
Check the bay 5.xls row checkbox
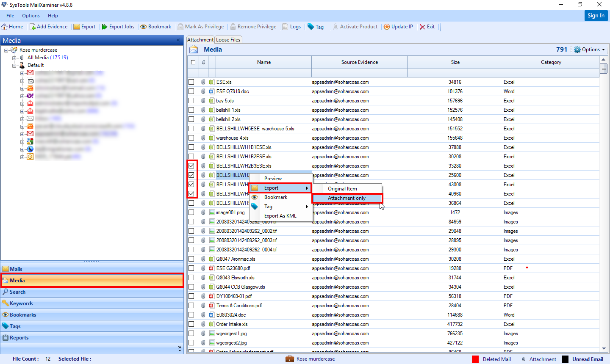click(x=191, y=101)
